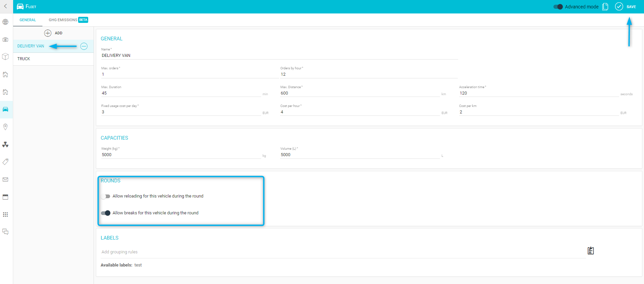
Task: Select the highlighted car fleet sidebar icon
Action: tap(5, 109)
